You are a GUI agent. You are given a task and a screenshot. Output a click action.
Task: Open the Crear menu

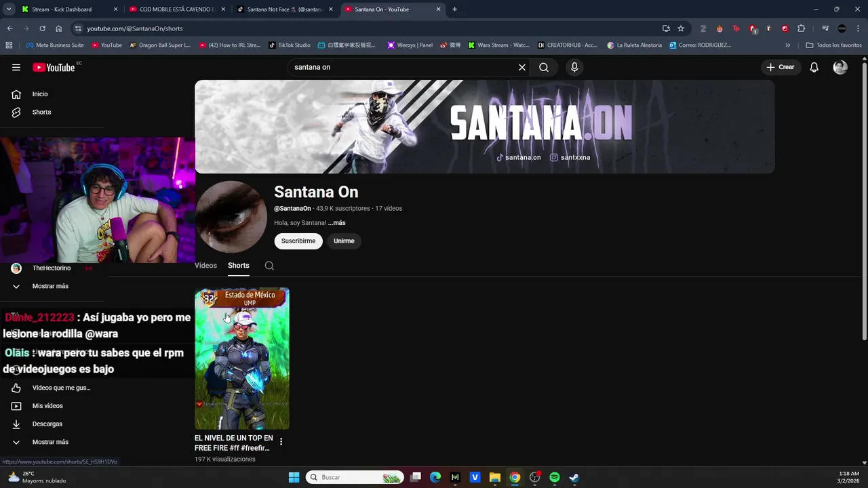(x=781, y=67)
